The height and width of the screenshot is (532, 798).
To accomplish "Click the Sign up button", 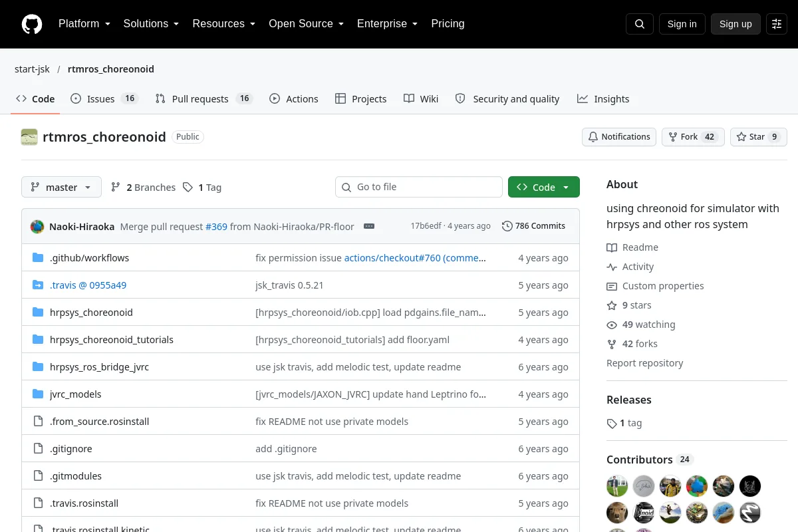I will pos(735,24).
